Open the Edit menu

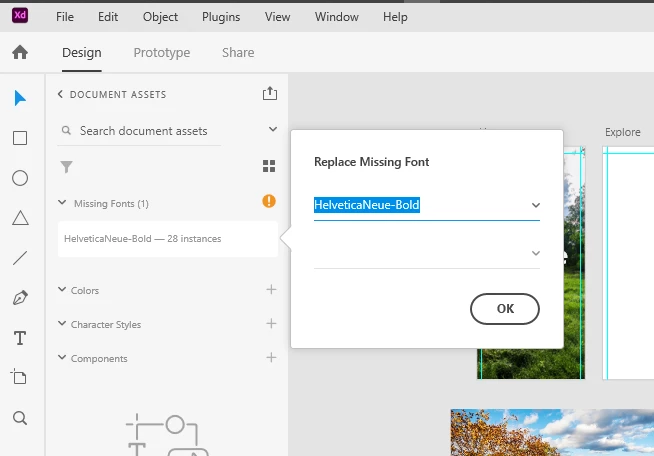[x=108, y=17]
